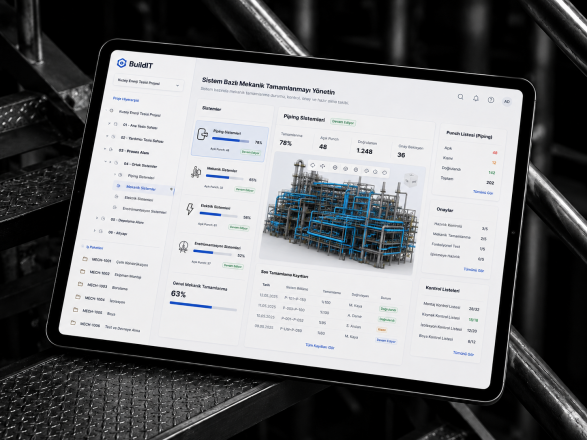Select the lightning bolt Elektrik Sistemleri icon
587x440 pixels.
[190, 209]
